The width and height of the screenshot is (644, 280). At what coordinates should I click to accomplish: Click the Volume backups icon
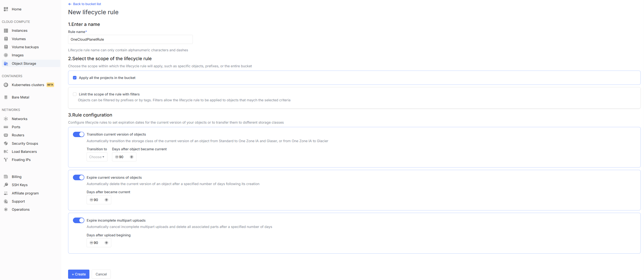click(x=6, y=47)
